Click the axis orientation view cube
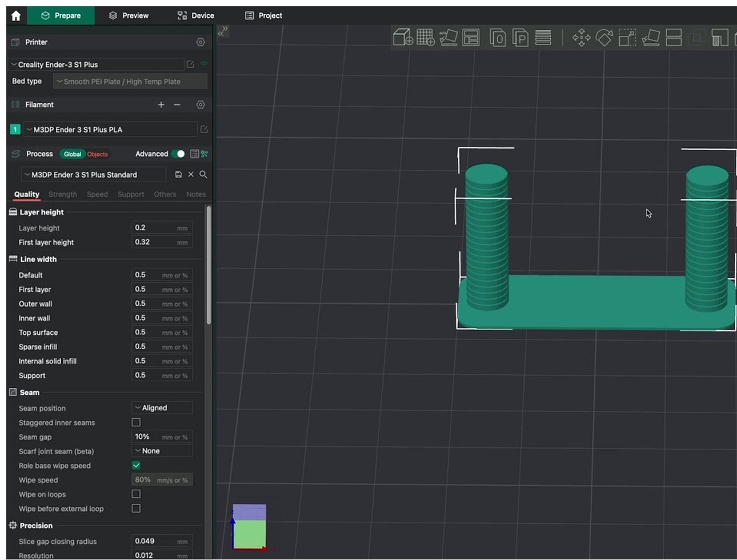737x560 pixels. click(x=250, y=527)
